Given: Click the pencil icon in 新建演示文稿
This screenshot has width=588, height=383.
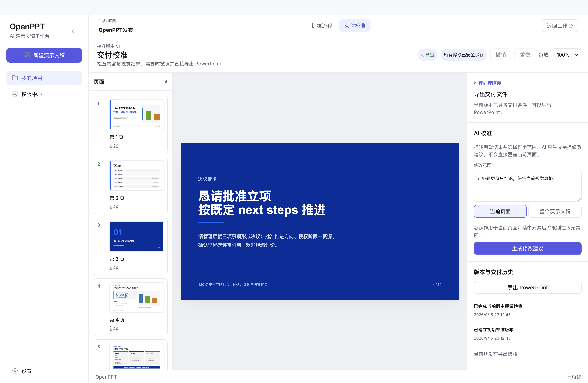Looking at the screenshot, I should point(27,55).
